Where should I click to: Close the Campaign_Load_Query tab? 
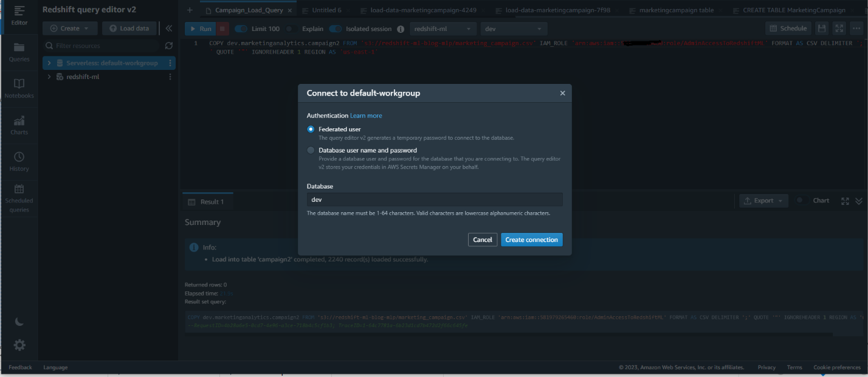[289, 10]
